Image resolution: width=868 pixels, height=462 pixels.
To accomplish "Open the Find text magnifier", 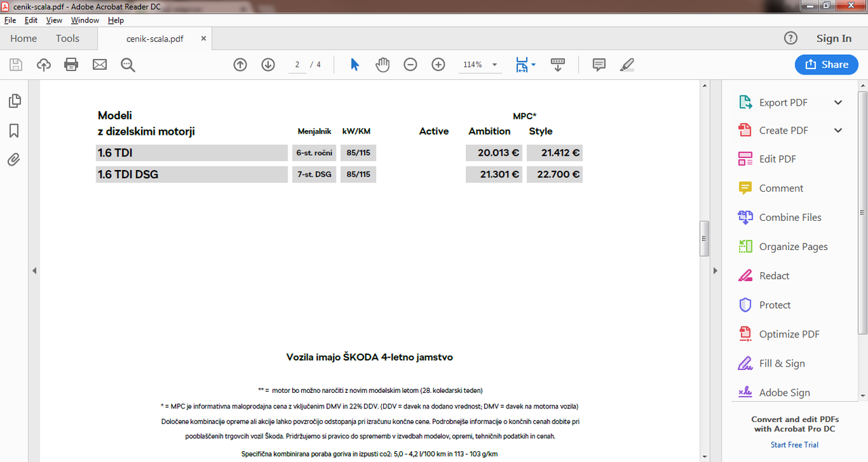I will [128, 64].
